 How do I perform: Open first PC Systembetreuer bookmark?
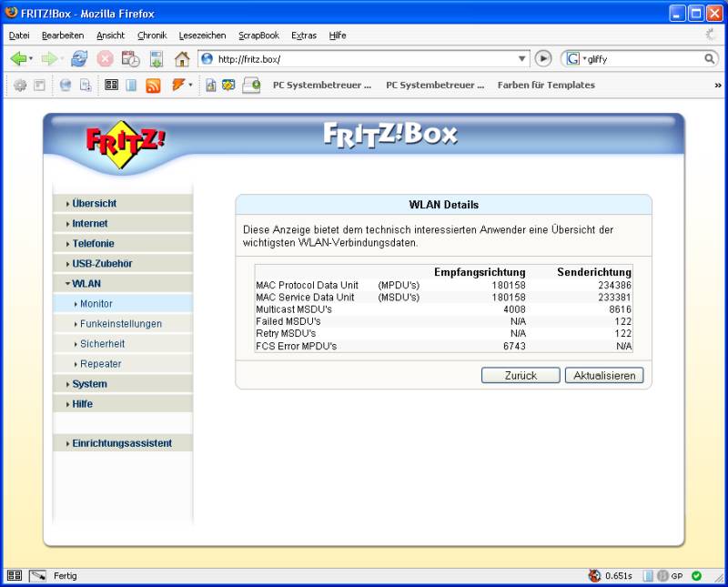(322, 85)
